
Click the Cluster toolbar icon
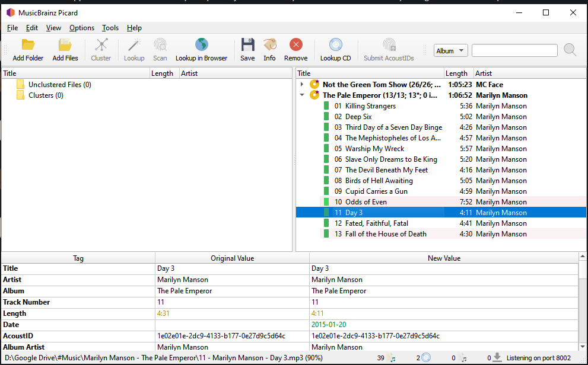coord(101,45)
